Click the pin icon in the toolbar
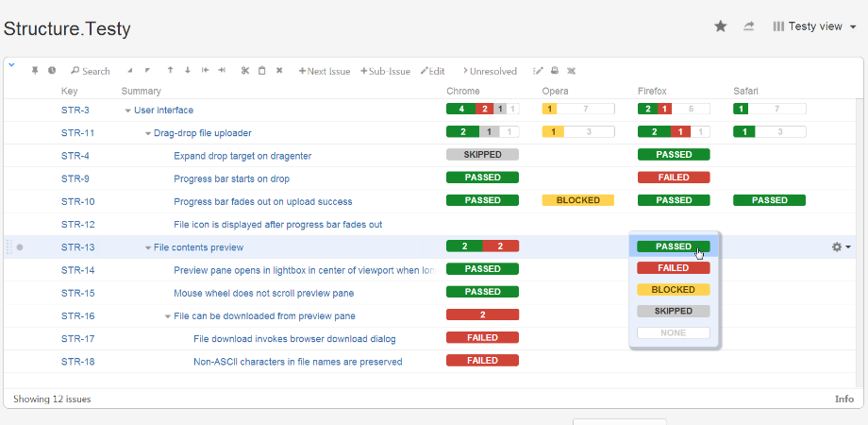The image size is (868, 425). (35, 71)
